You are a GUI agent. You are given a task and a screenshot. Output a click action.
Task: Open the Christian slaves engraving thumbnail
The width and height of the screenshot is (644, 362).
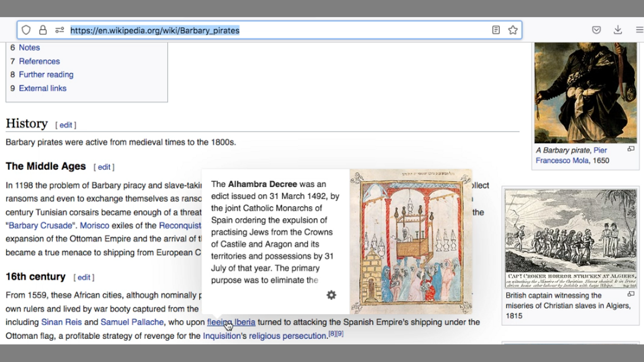coord(571,238)
